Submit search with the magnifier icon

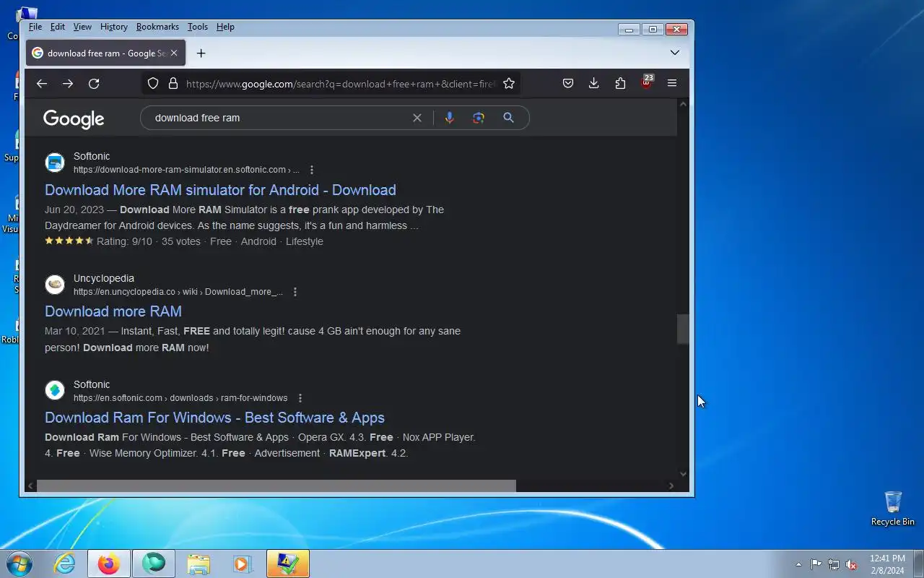tap(509, 118)
